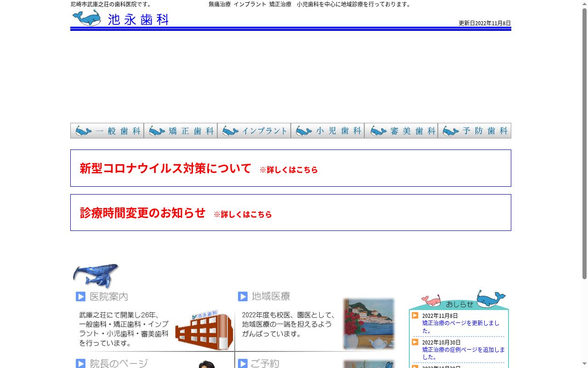The width and height of the screenshot is (588, 368).
Task: Click orange arrow icon beside 2022年11月8日
Action: [x=415, y=316]
